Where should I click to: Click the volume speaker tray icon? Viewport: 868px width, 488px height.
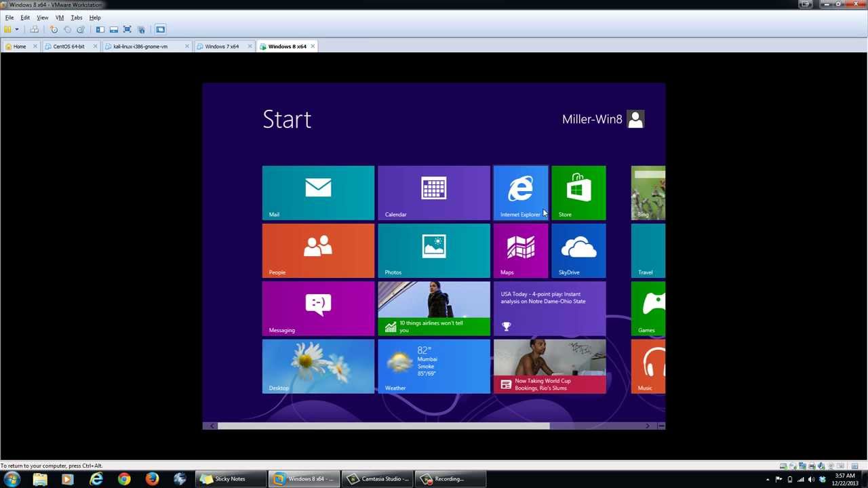pyautogui.click(x=812, y=479)
